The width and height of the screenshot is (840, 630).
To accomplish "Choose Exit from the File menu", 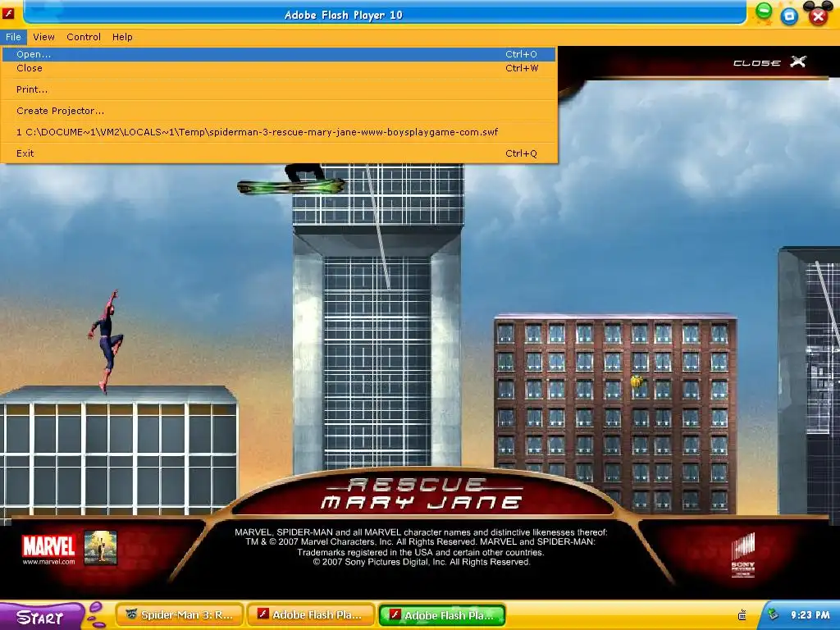I will pos(279,153).
